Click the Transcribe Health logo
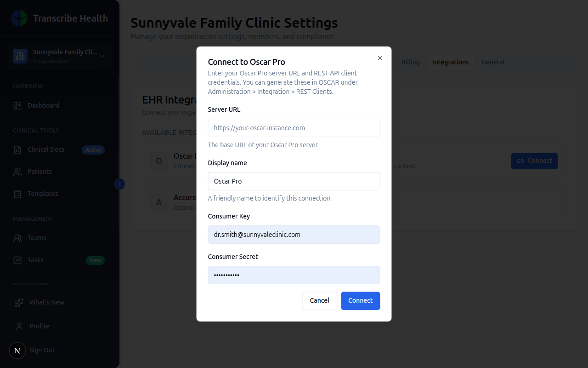This screenshot has width=588, height=368. (x=19, y=18)
